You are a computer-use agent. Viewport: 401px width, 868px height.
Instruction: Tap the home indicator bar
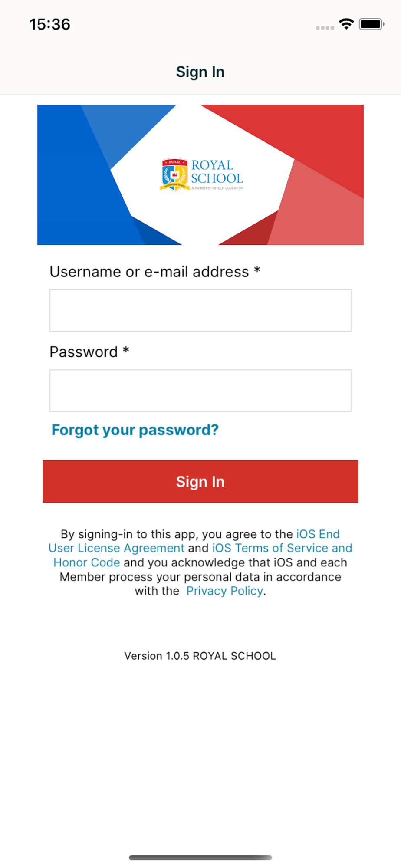point(200,858)
